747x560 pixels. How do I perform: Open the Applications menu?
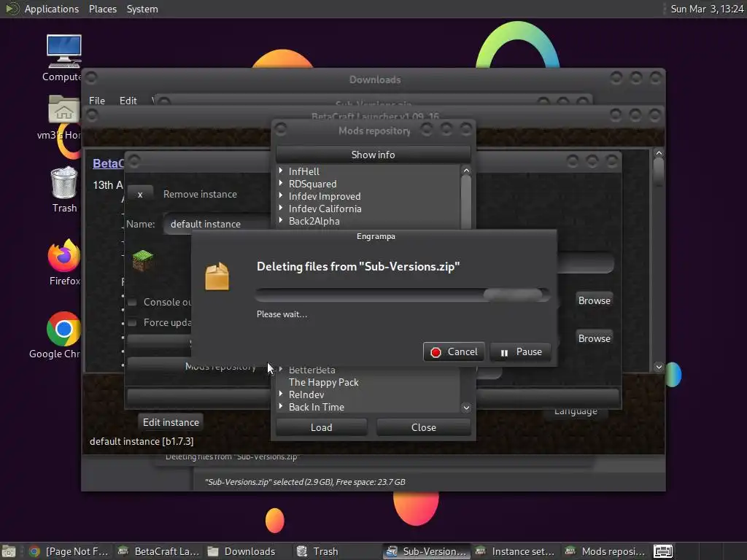click(x=52, y=9)
